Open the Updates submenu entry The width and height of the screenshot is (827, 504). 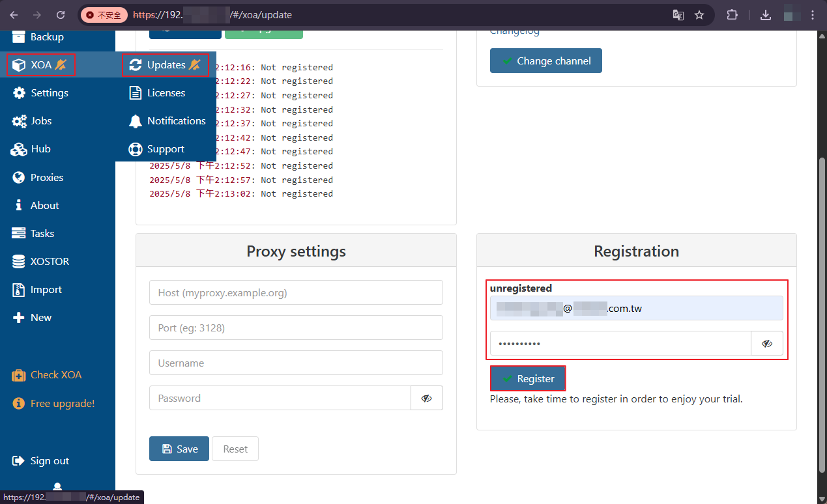click(x=166, y=64)
